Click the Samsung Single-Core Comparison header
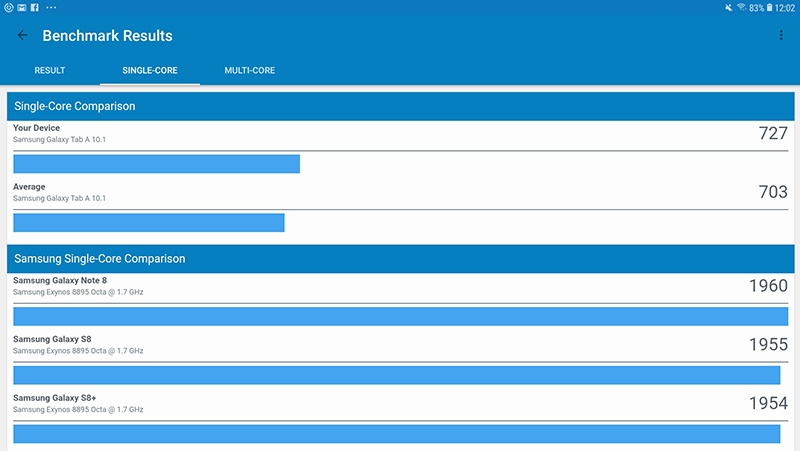 (x=401, y=259)
